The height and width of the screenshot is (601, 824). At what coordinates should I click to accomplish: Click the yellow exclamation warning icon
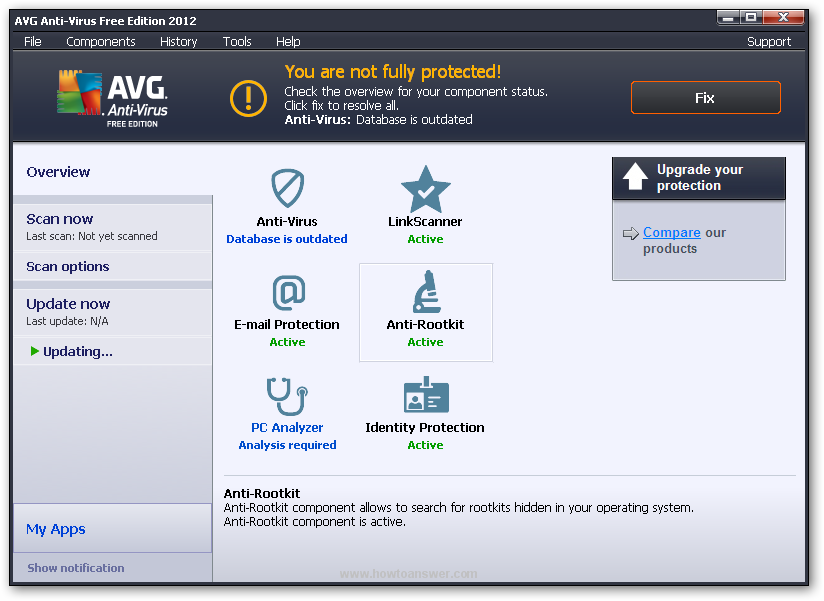[x=249, y=98]
